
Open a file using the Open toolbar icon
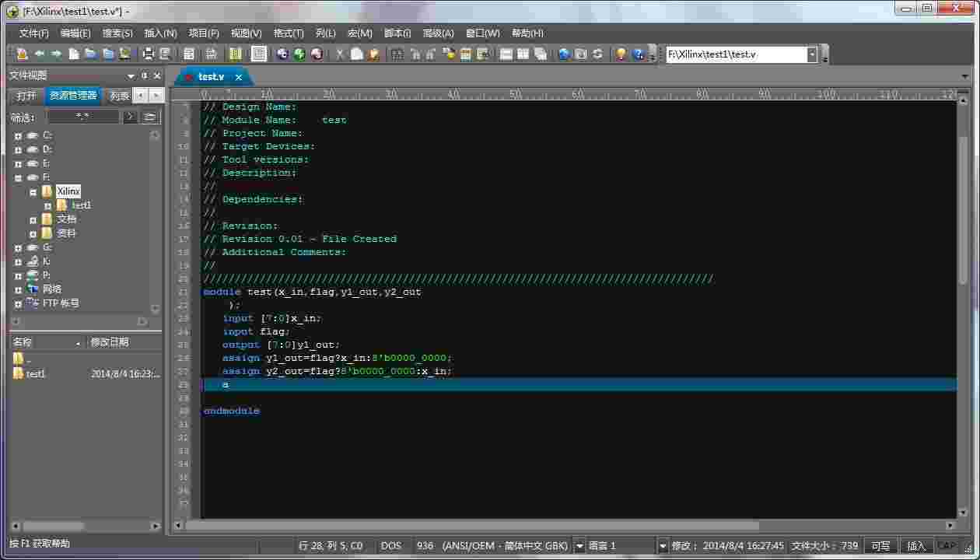89,54
